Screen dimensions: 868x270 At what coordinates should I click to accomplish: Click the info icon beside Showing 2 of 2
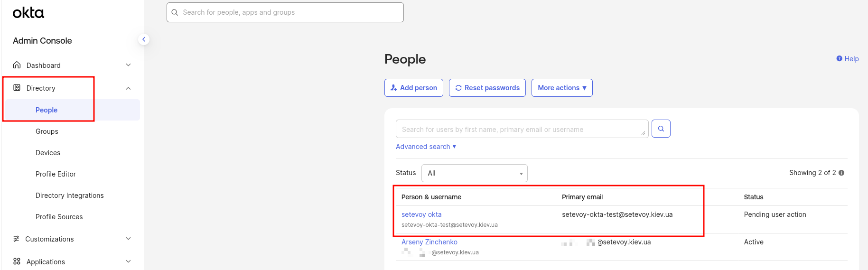(841, 173)
